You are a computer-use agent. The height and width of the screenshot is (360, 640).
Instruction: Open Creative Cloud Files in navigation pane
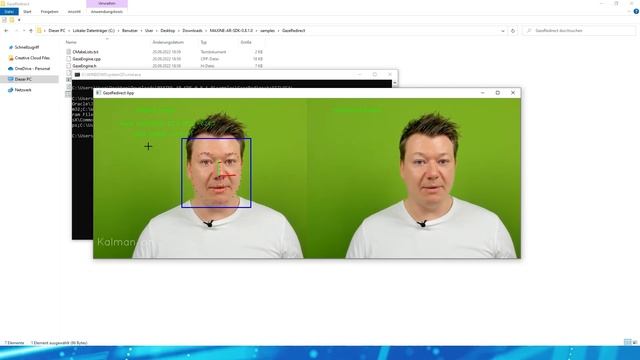32,58
